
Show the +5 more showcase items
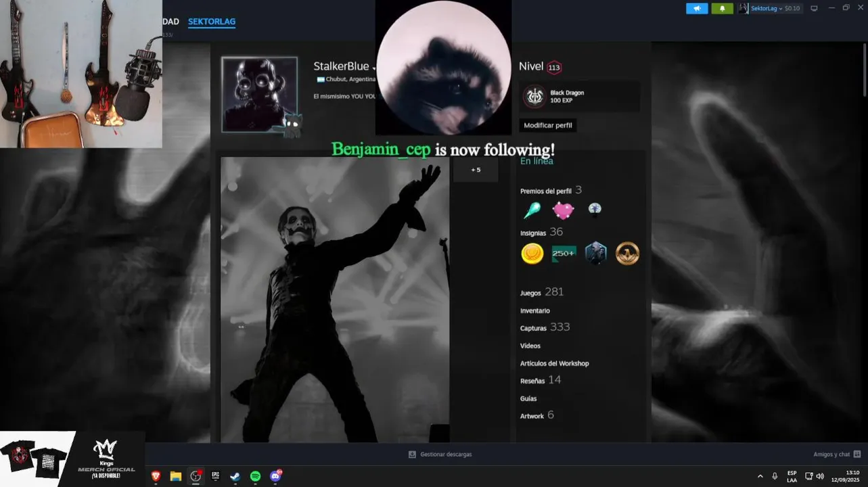coord(476,170)
